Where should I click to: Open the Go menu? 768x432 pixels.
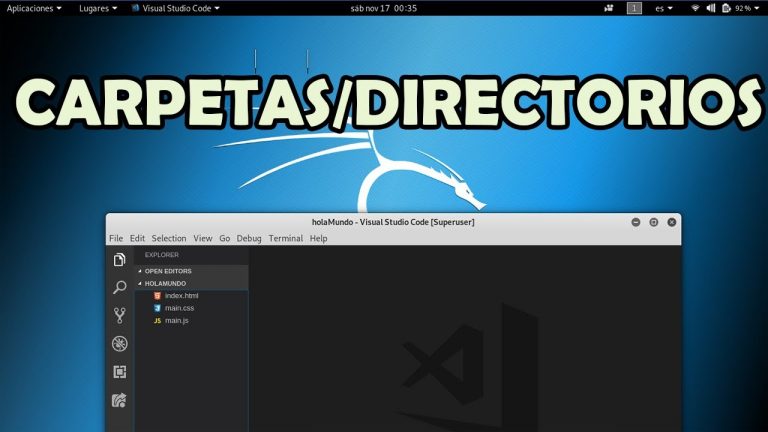(224, 239)
